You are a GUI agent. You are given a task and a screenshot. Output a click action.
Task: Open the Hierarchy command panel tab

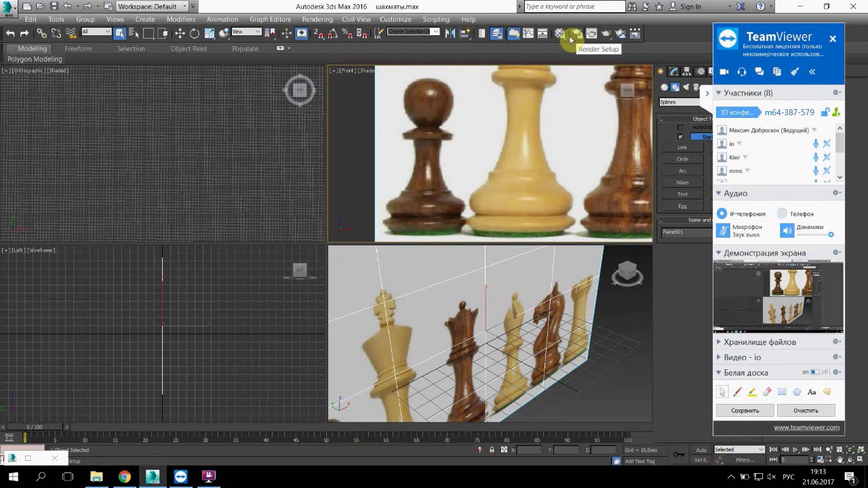(x=686, y=72)
